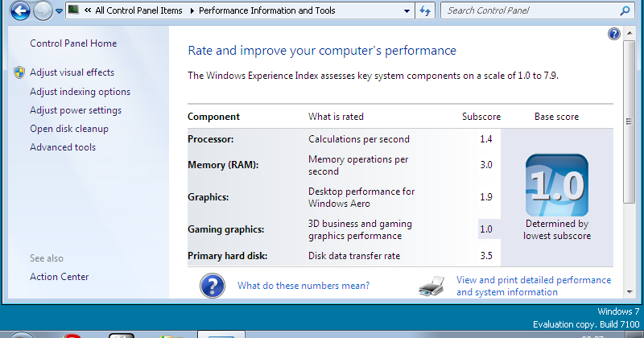Open Adjust visual effects

click(x=72, y=72)
